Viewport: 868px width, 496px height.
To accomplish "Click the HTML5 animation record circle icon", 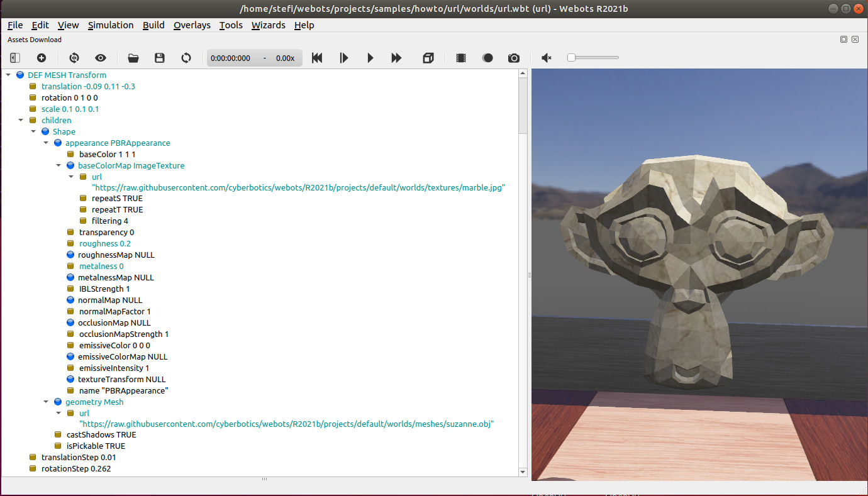I will coord(487,58).
